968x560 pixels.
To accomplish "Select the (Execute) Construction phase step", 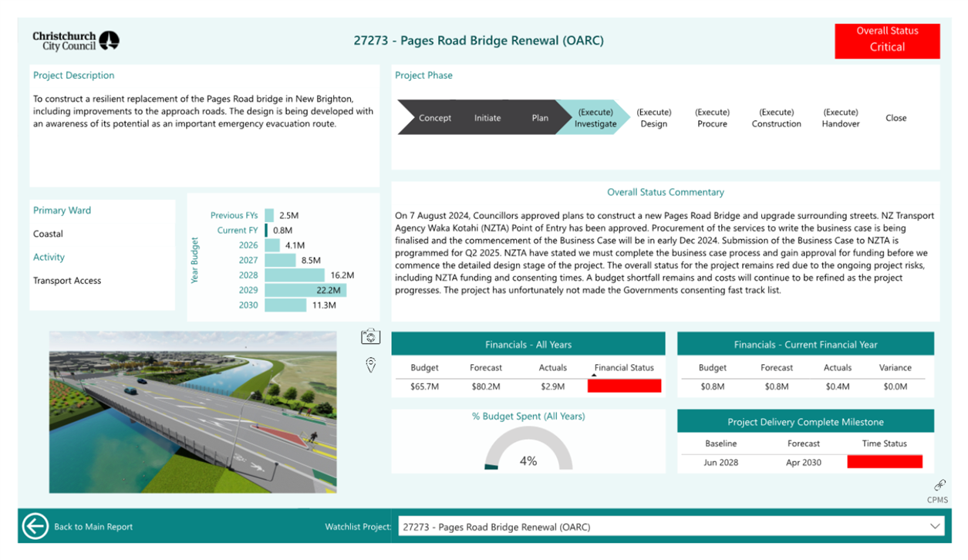I will (x=777, y=118).
